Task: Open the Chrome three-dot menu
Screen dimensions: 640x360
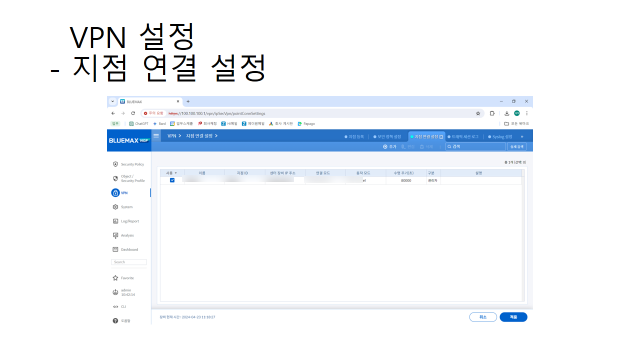Action: (527, 113)
